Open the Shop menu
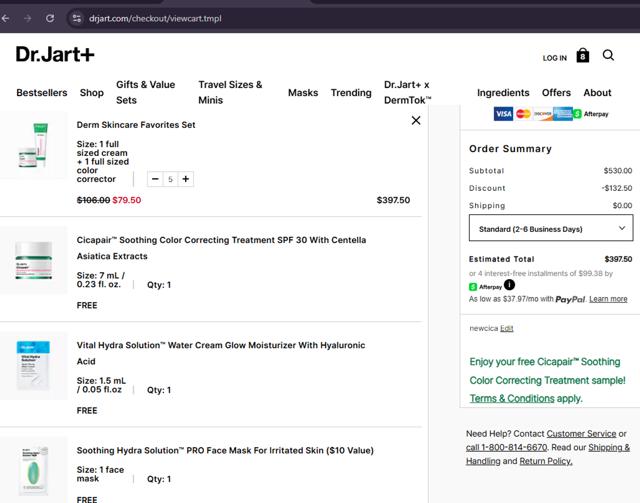Screen dimensions: 640x503 [92, 93]
